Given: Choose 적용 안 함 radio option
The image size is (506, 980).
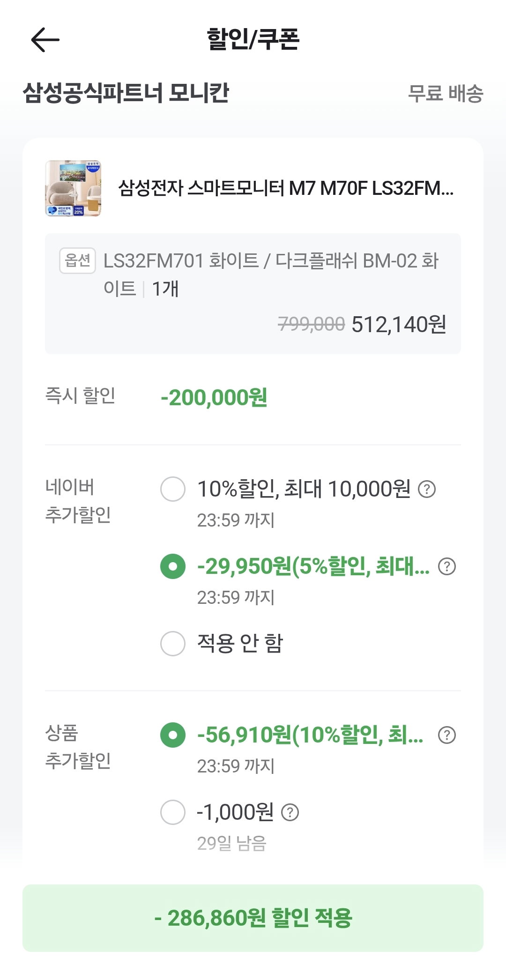Looking at the screenshot, I should pyautogui.click(x=173, y=643).
